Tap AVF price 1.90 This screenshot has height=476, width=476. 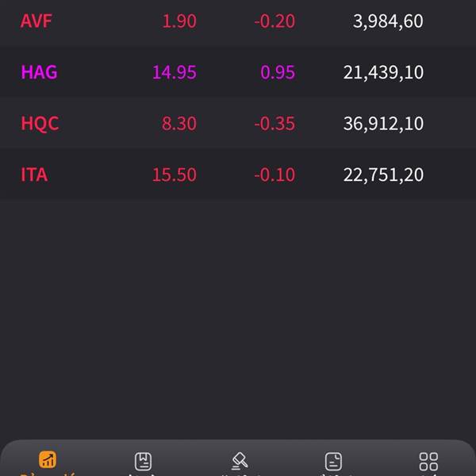coord(179,21)
